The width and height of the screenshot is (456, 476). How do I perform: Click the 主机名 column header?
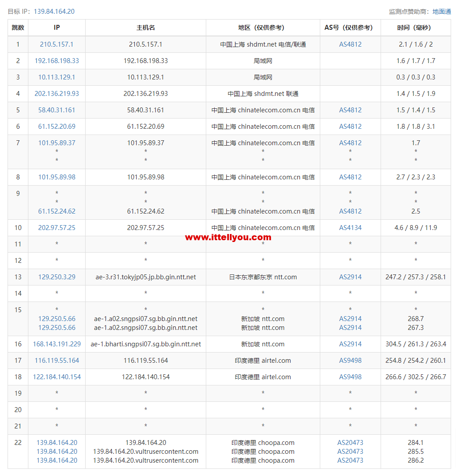click(x=145, y=28)
